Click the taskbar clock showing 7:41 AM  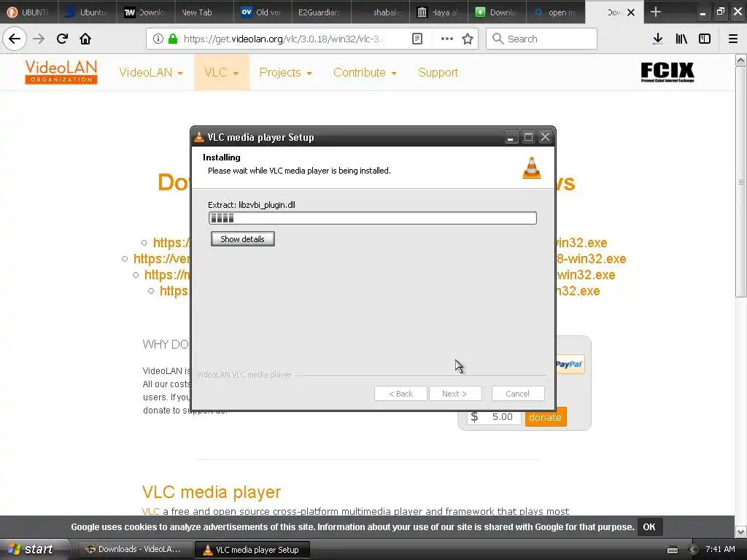[x=720, y=549]
